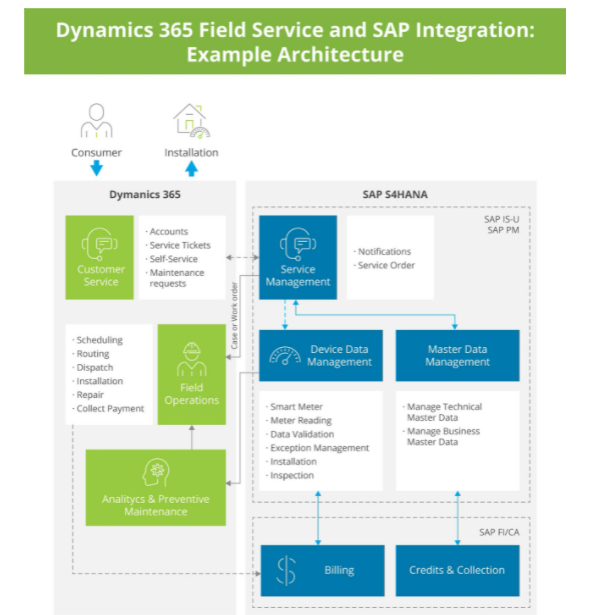Click the Notifications list item
This screenshot has height=615, width=607.
[x=382, y=251]
